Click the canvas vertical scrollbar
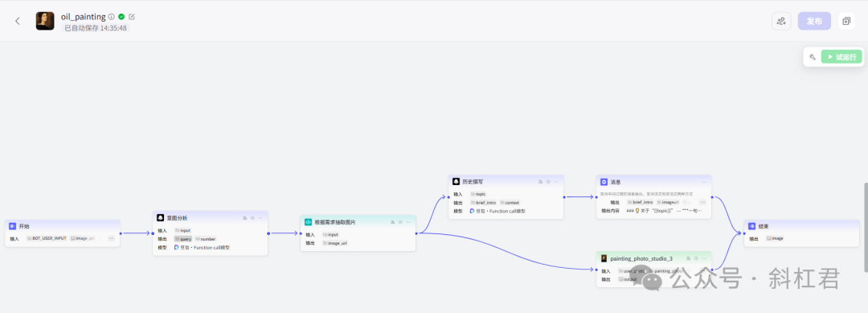 866,227
